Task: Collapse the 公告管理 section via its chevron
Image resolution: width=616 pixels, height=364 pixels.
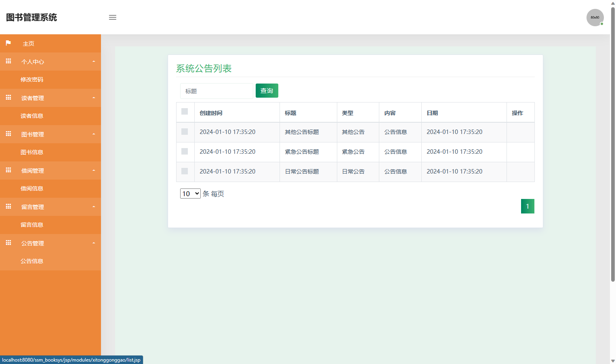Action: click(x=94, y=243)
